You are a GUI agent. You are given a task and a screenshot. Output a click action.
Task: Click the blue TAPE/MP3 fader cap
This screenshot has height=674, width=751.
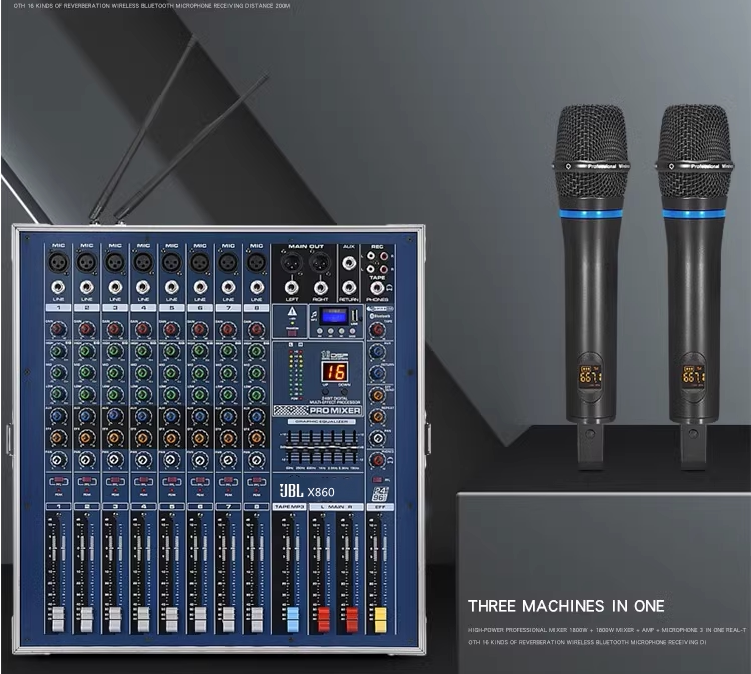click(x=292, y=618)
